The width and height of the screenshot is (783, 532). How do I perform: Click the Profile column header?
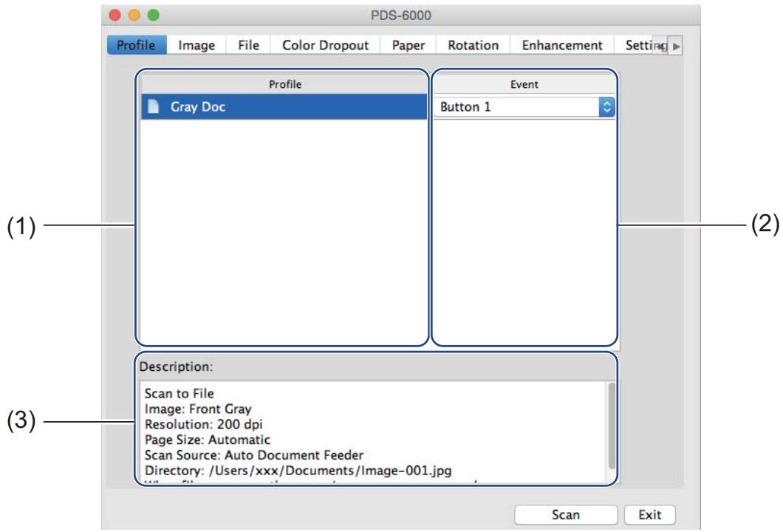pos(284,84)
